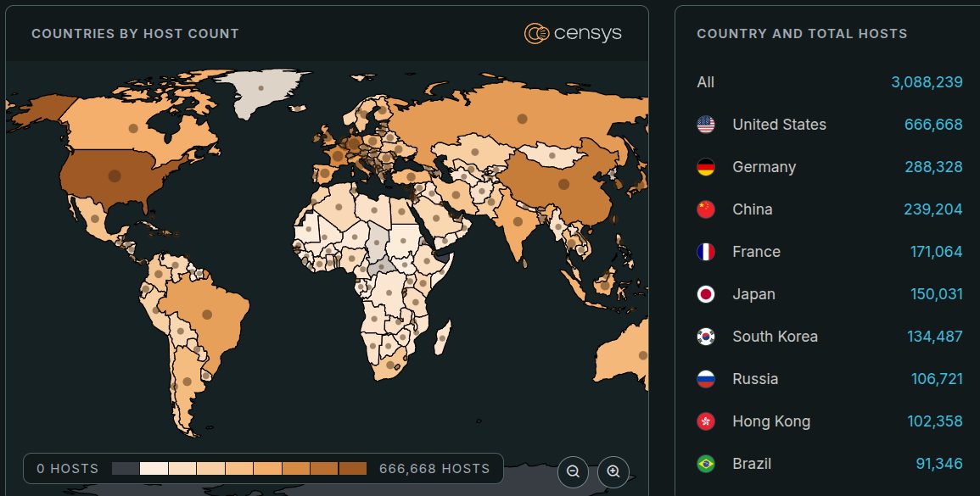Viewport: 980px width, 496px height.
Task: Click Russia on the map
Action: point(521,119)
